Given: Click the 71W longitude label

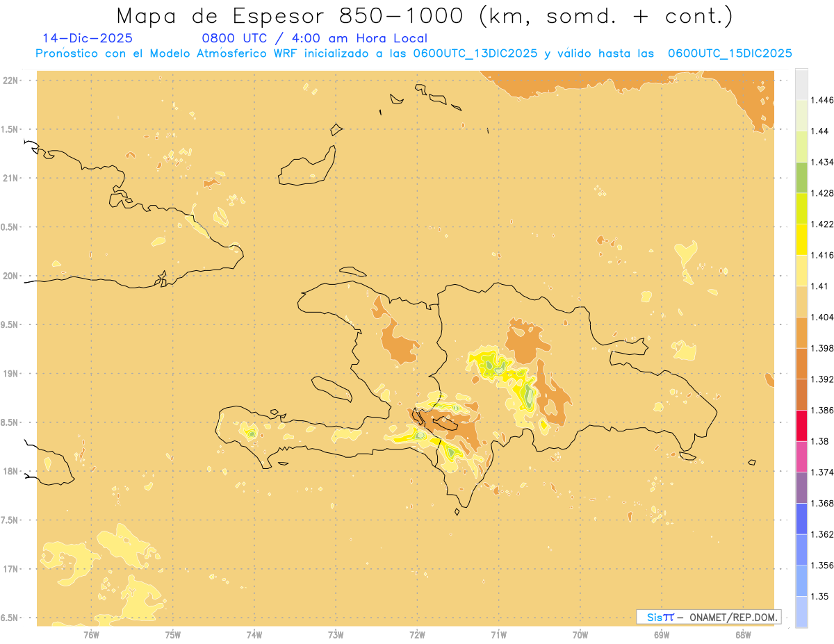Looking at the screenshot, I should [x=499, y=634].
